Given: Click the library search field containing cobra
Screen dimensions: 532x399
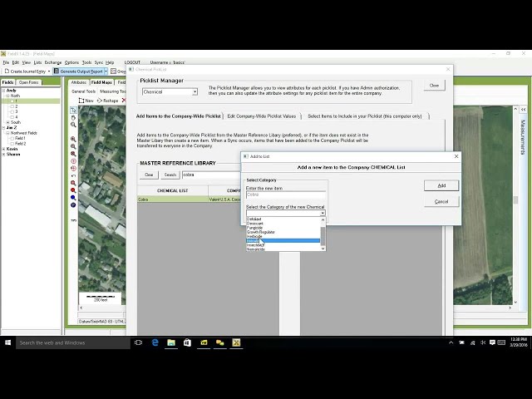Looking at the screenshot, I should coord(211,175).
